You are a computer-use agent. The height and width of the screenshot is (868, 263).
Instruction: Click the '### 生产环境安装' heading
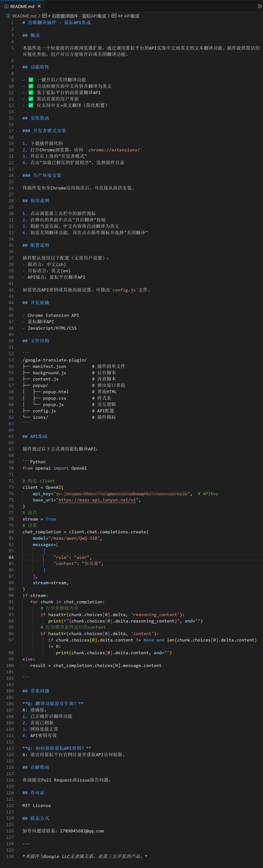(x=42, y=175)
